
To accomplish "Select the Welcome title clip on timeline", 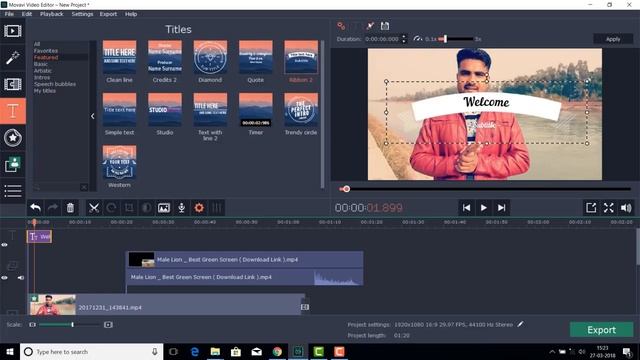I will (x=40, y=236).
